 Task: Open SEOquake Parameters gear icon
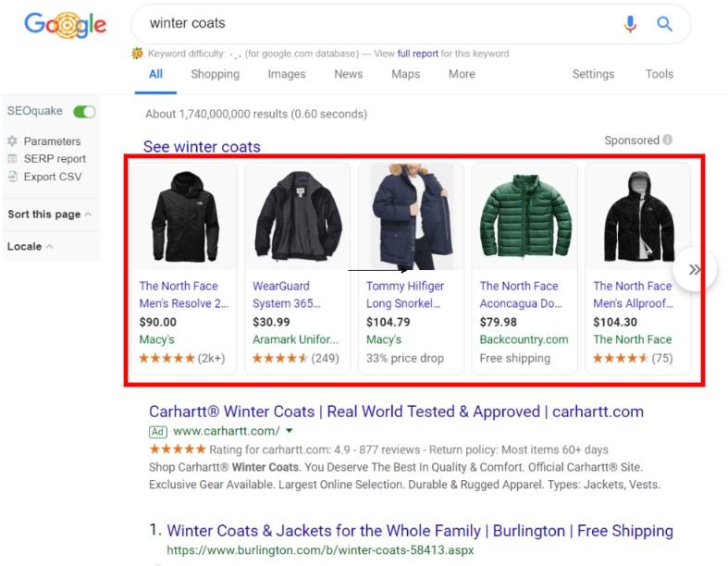tap(12, 141)
